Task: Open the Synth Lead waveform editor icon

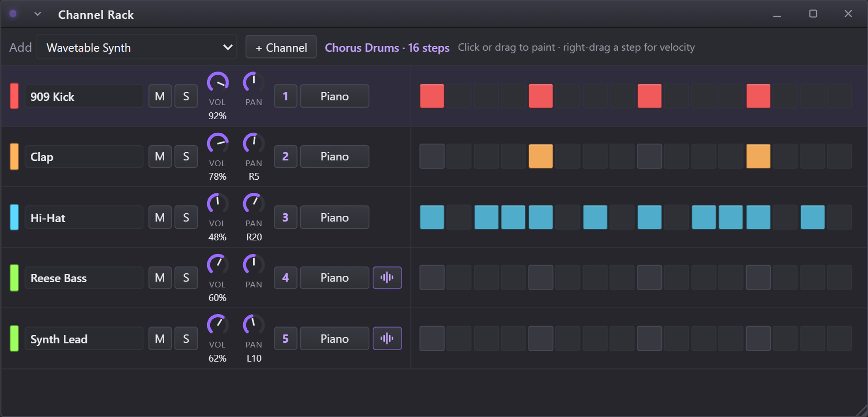Action: [387, 339]
